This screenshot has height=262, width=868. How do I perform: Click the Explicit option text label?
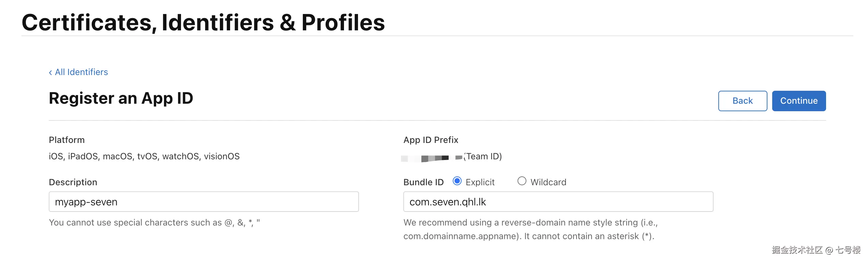pos(480,182)
